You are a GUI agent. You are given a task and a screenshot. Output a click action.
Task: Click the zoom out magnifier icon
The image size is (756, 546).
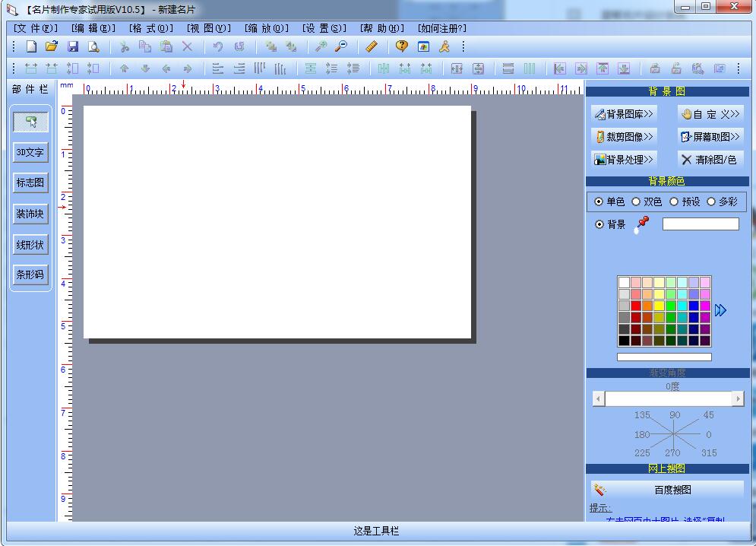341,46
